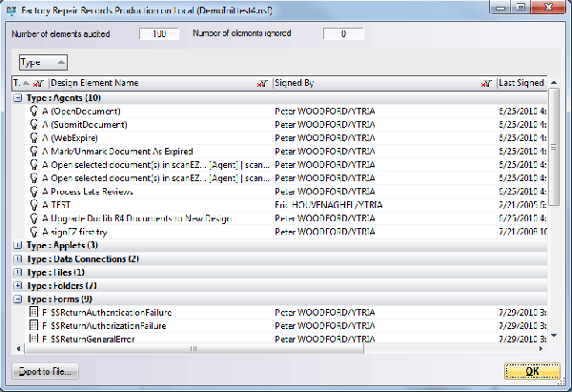Image resolution: width=572 pixels, height=392 pixels.
Task: Select $$ReturnGeneralError form name
Action: tap(92, 340)
